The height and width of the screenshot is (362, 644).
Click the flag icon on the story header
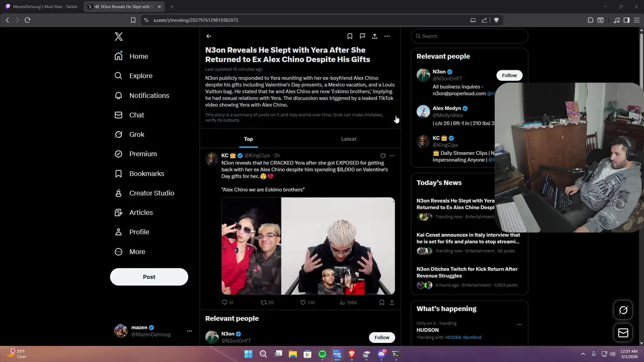coord(362,36)
